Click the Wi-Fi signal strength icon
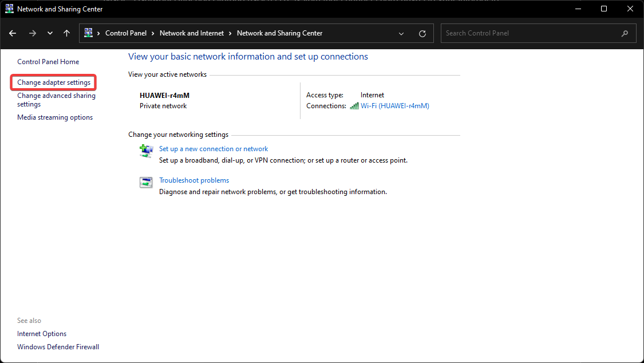Screen dimensions: 644x363 (355, 105)
